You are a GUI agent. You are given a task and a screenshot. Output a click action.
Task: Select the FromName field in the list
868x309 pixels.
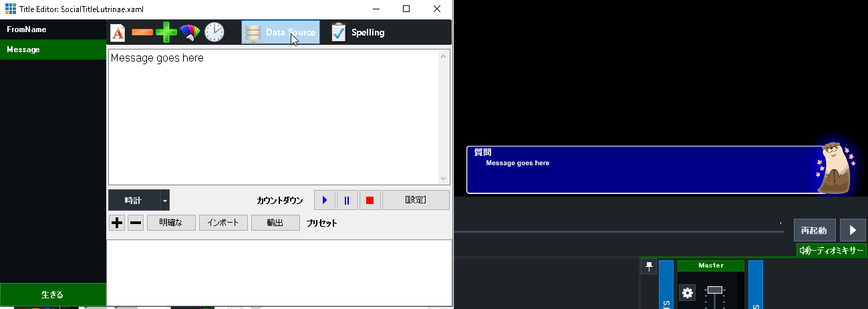[x=53, y=29]
